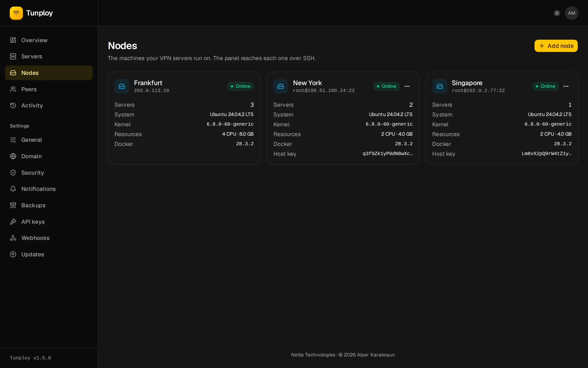Viewport: 588px width, 368px height.
Task: Click the New York node drive icon
Action: point(281,86)
